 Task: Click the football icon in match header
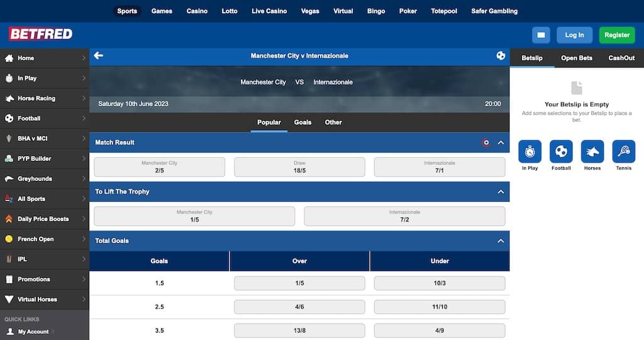pos(501,55)
